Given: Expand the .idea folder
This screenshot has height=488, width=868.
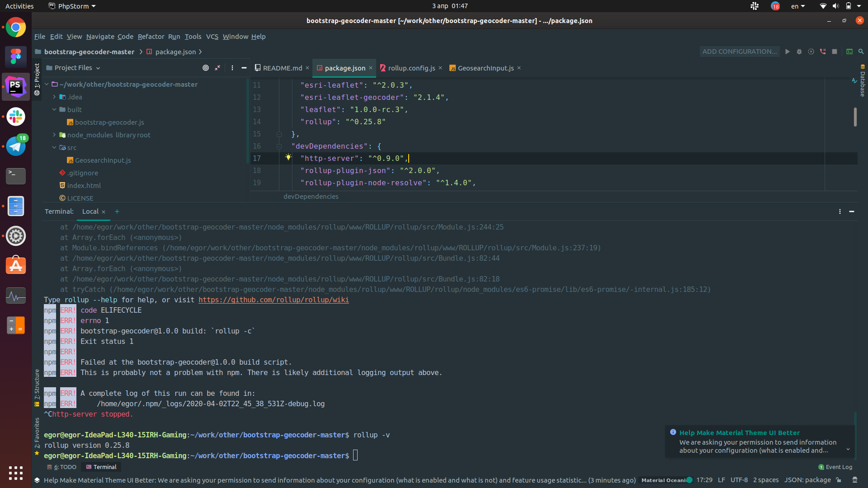Looking at the screenshot, I should click(54, 97).
